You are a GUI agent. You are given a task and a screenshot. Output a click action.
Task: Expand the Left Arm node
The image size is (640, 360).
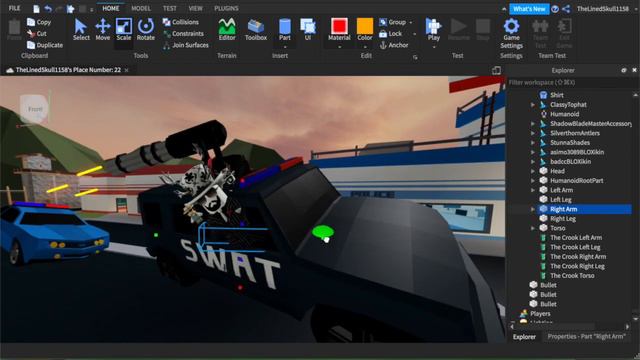click(x=533, y=190)
